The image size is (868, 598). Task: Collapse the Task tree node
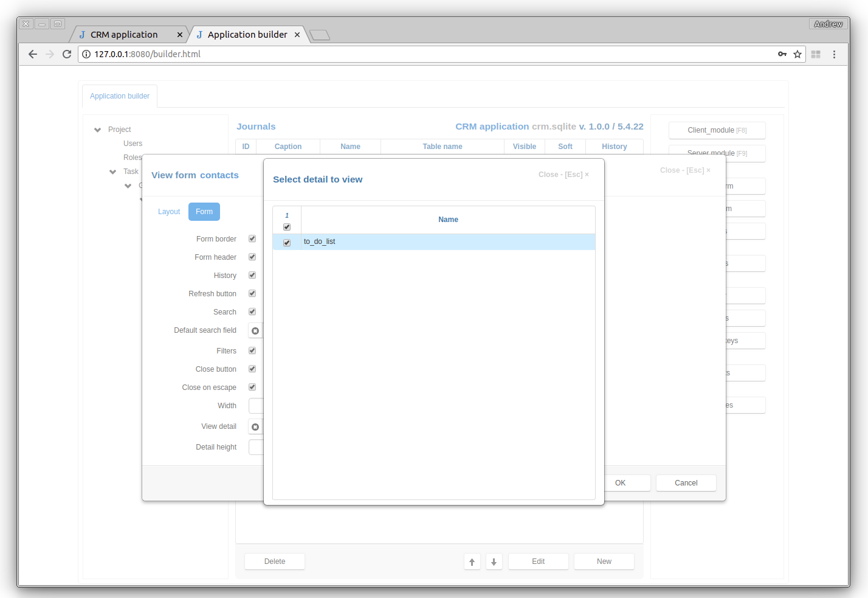pos(112,172)
